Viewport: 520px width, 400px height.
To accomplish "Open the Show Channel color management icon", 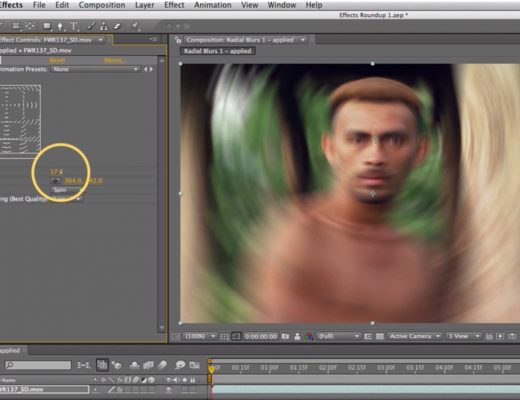I will pos(309,336).
